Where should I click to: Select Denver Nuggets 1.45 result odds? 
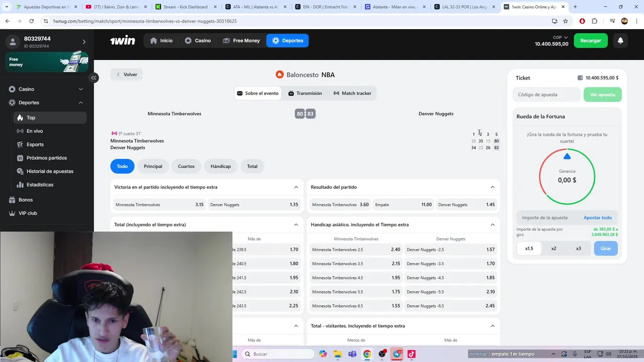coord(466,205)
